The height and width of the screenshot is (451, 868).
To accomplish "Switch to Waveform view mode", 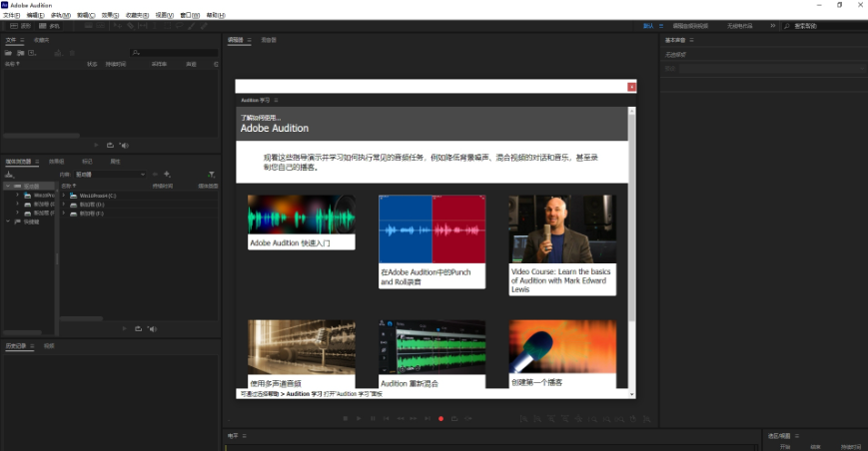I will [19, 26].
